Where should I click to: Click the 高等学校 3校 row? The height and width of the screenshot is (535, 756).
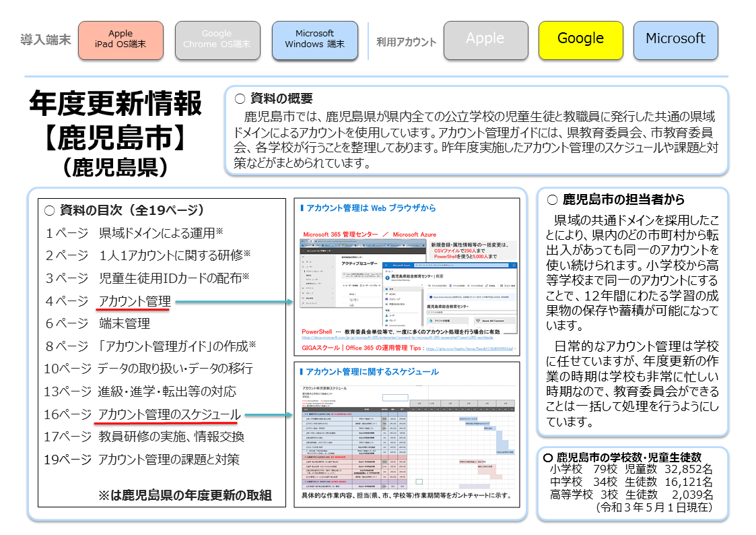pos(631,495)
